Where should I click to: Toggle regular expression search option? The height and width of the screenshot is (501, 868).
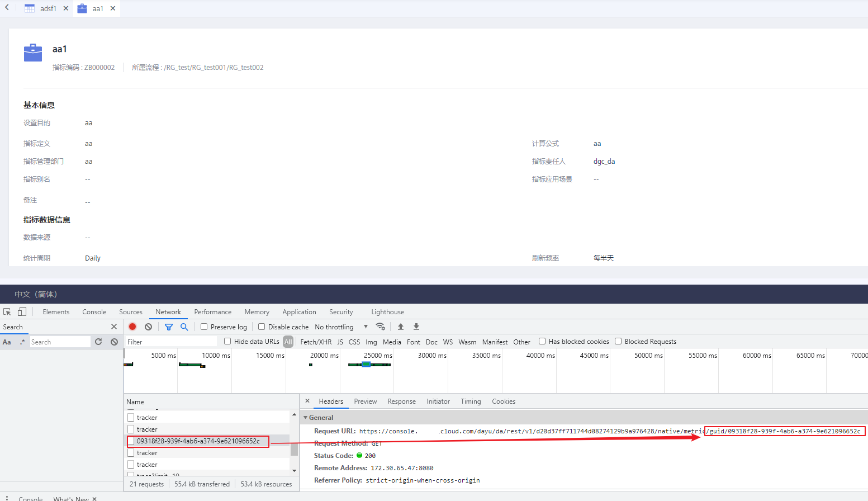click(22, 342)
